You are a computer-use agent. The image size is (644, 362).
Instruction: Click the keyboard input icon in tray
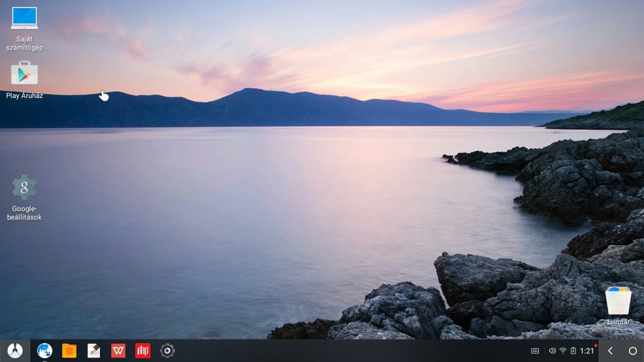535,351
